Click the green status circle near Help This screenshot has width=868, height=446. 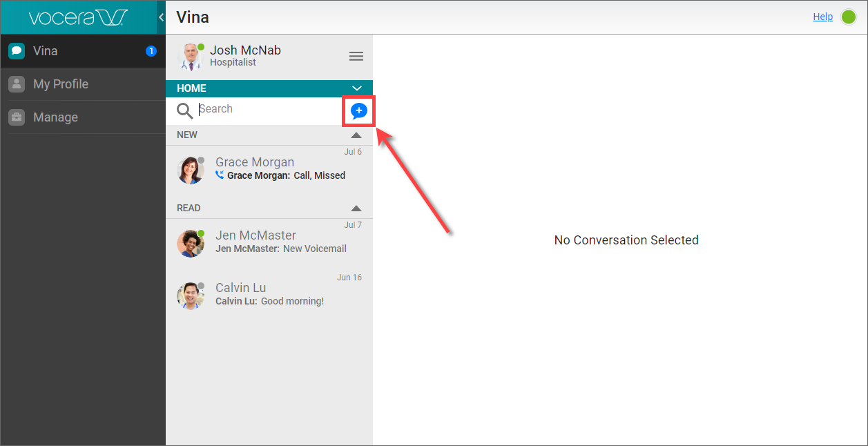[x=849, y=17]
